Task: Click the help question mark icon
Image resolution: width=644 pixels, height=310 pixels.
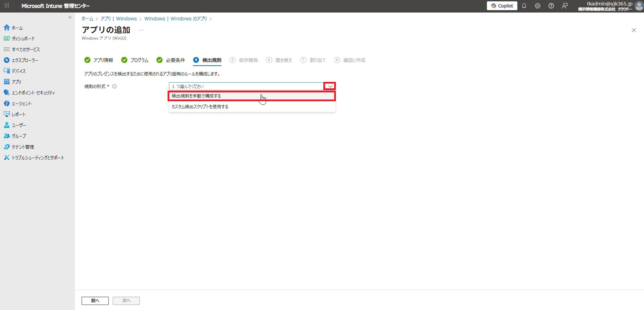Action: point(551,6)
